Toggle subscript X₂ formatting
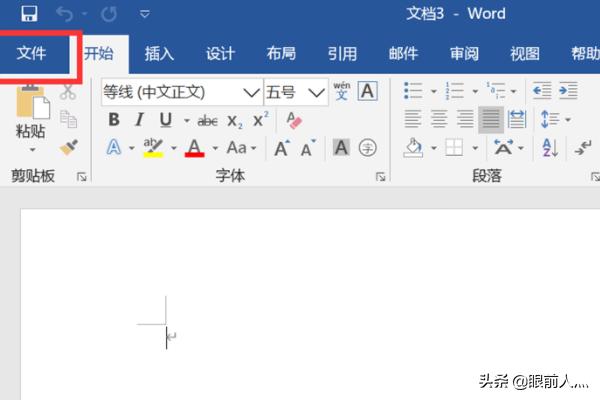This screenshot has height=400, width=600. click(235, 122)
